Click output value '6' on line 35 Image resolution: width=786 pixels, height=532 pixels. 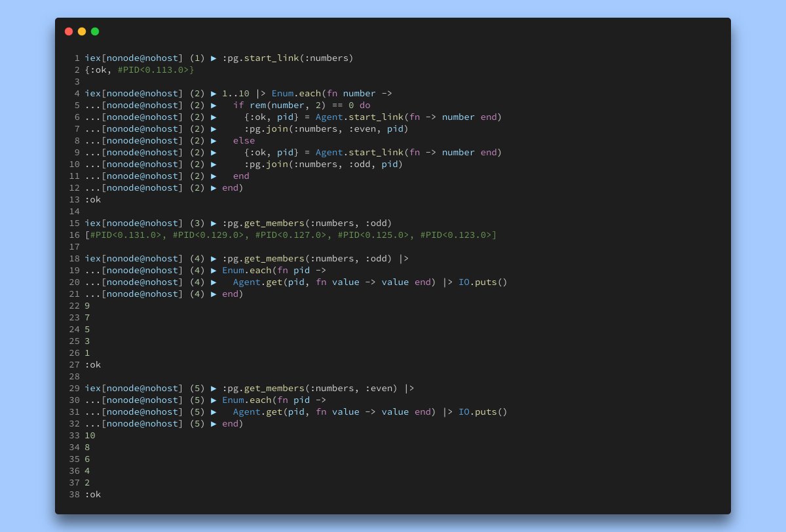pyautogui.click(x=87, y=459)
